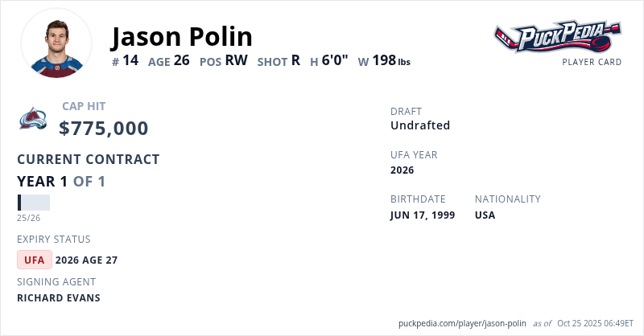This screenshot has width=644, height=336.
Task: Click the 25/26 season label
Action: (28, 218)
